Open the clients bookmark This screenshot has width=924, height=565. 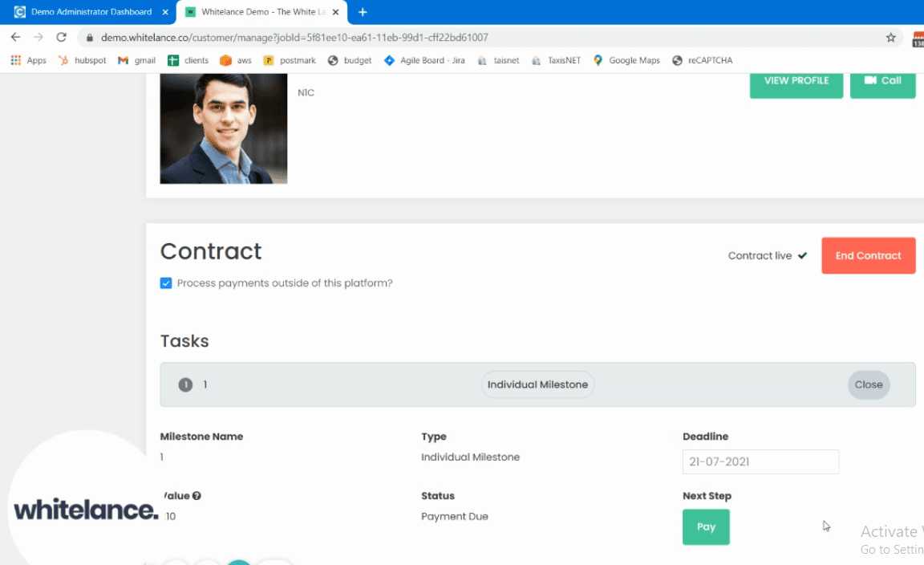tap(188, 60)
